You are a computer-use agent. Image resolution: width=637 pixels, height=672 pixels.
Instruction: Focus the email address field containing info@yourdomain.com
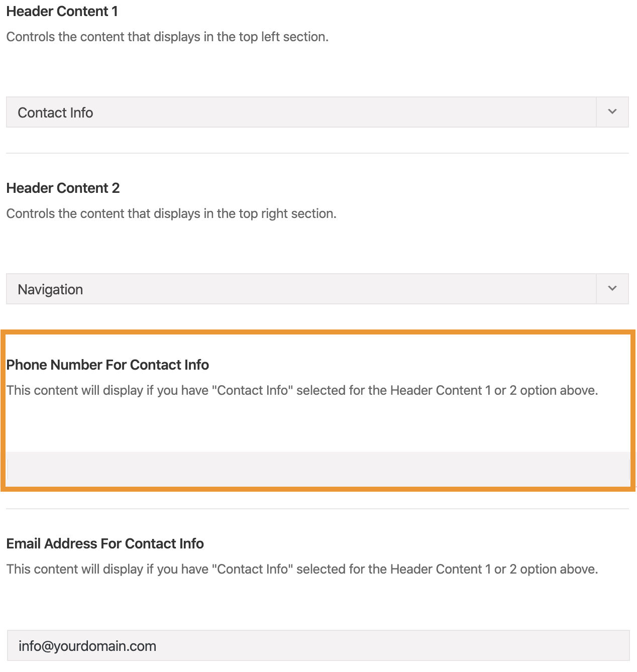pos(318,645)
